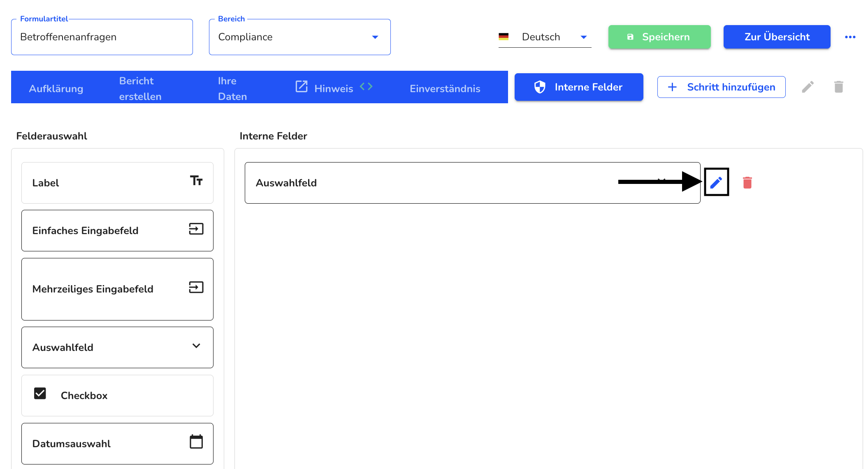Image resolution: width=868 pixels, height=469 pixels.
Task: Click the plus icon in Schritt hinzufügen
Action: point(672,87)
